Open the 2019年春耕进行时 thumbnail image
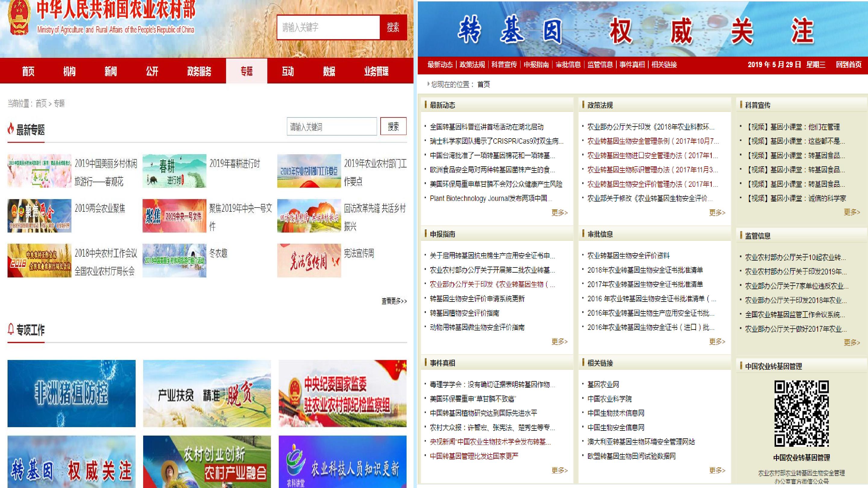 tap(174, 171)
